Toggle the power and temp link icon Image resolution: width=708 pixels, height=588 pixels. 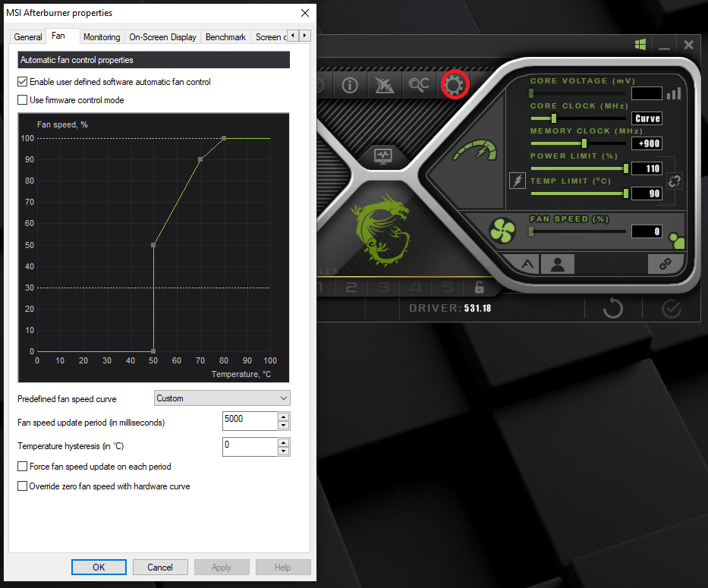coord(675,181)
